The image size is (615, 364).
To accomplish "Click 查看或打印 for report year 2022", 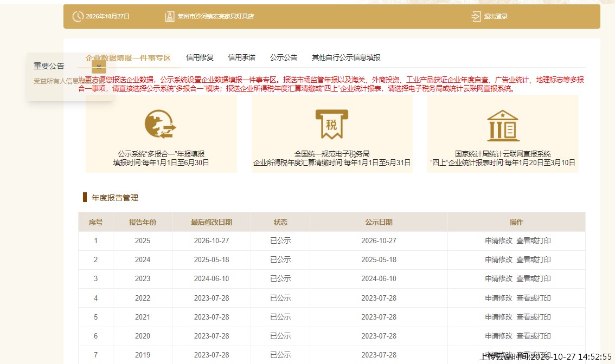I will pyautogui.click(x=534, y=298).
